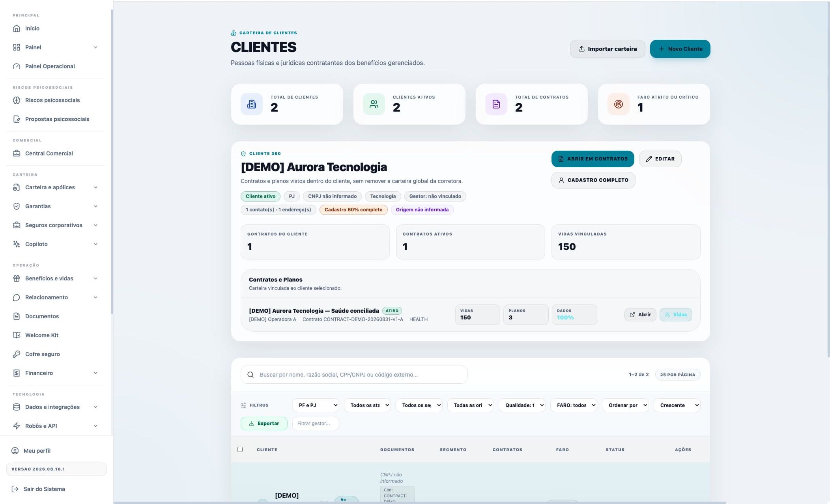
Task: Click the Início home icon
Action: pyautogui.click(x=17, y=28)
